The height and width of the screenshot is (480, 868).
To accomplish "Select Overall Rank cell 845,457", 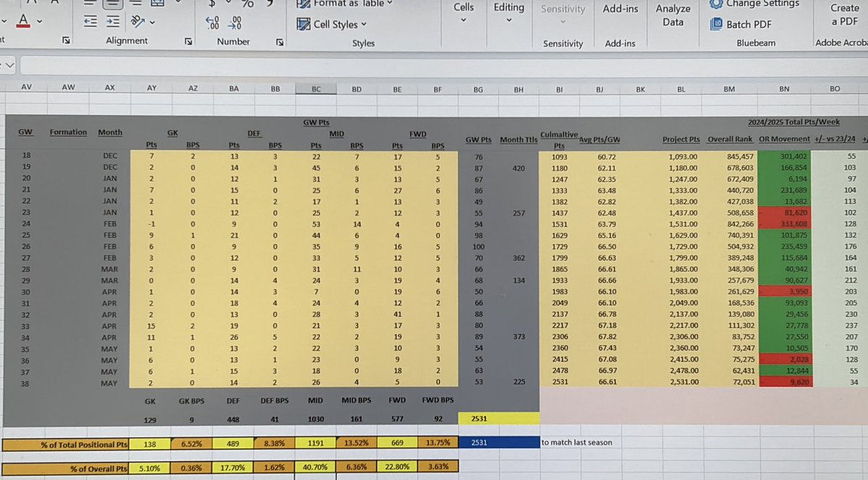I will [x=731, y=156].
